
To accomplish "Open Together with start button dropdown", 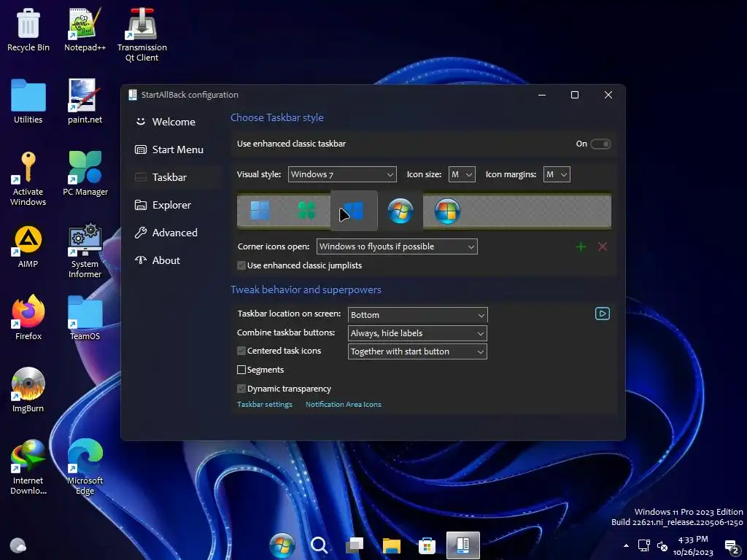I will [x=418, y=351].
